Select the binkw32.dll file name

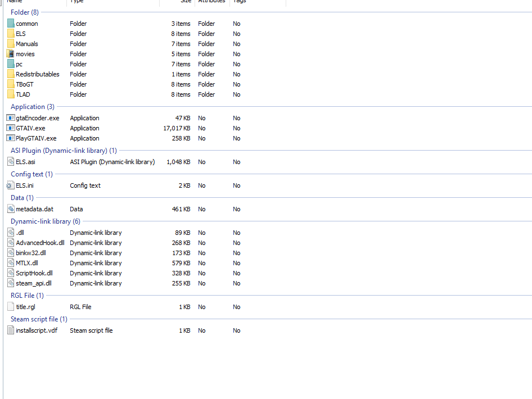(31, 253)
